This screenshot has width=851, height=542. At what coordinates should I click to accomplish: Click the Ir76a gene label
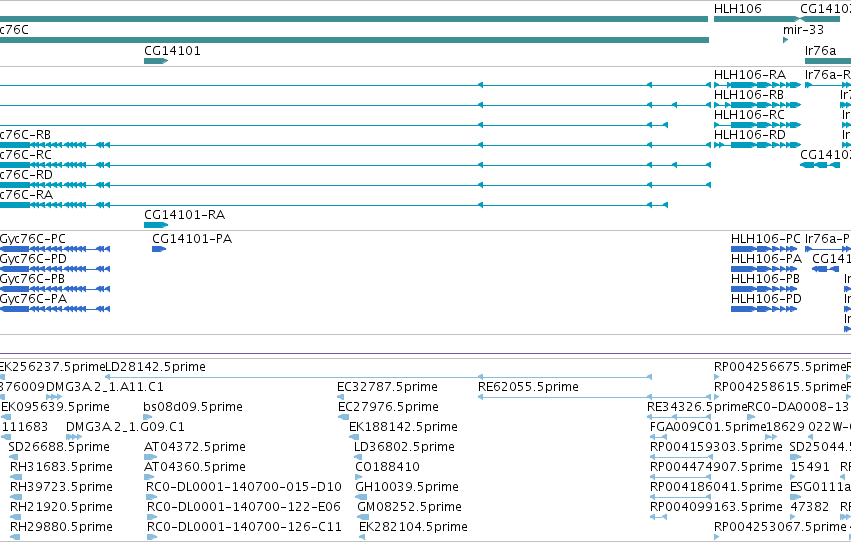tap(821, 51)
